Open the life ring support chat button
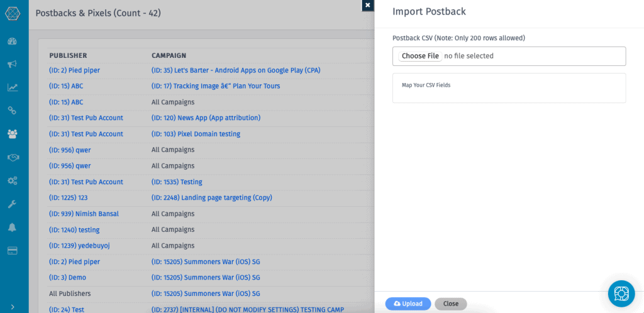 point(621,294)
